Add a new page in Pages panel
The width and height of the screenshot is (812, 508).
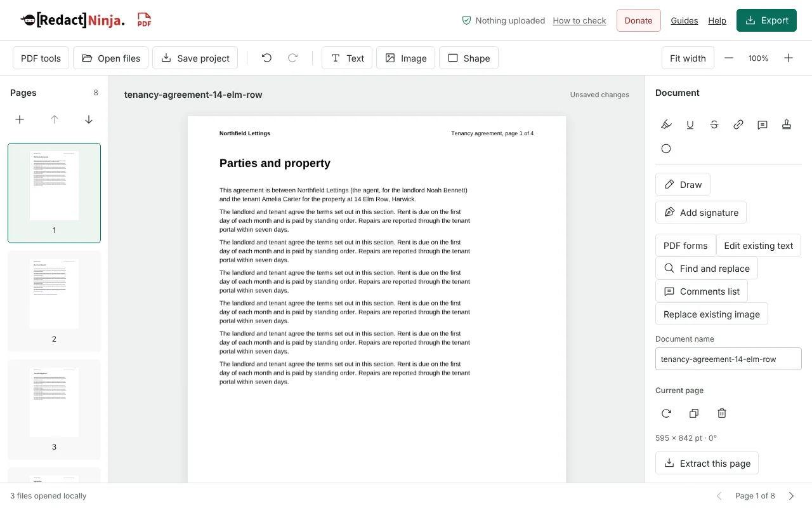[x=20, y=119]
